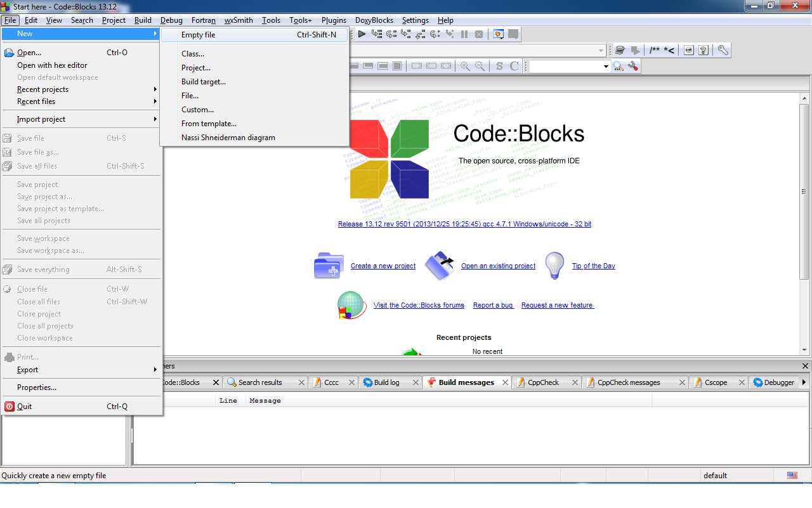The height and width of the screenshot is (508, 812).
Task: Click the Next line debug icon
Action: [391, 34]
